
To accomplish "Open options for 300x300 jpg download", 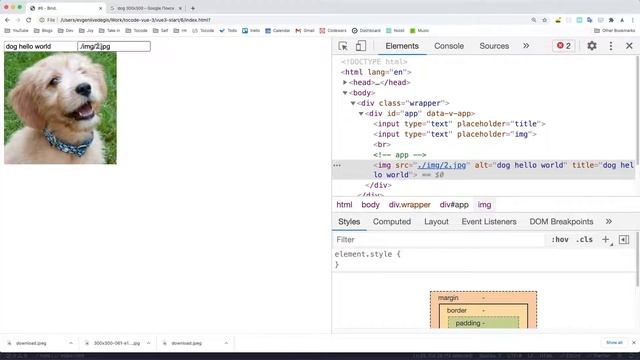I will click(x=149, y=343).
